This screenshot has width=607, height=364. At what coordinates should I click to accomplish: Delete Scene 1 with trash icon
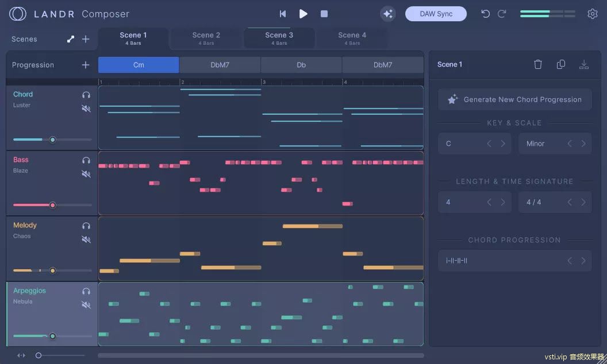(x=537, y=64)
